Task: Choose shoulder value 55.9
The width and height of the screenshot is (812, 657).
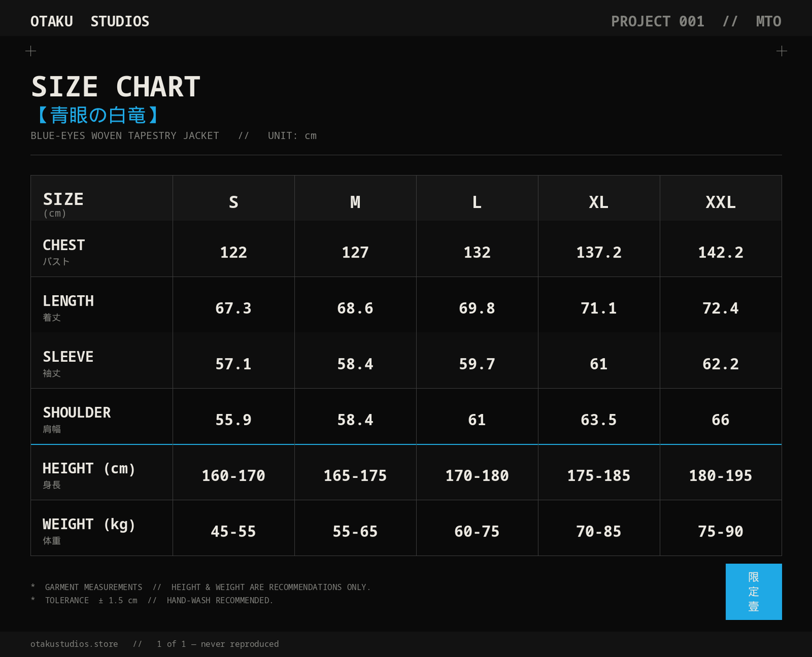Action: point(234,419)
